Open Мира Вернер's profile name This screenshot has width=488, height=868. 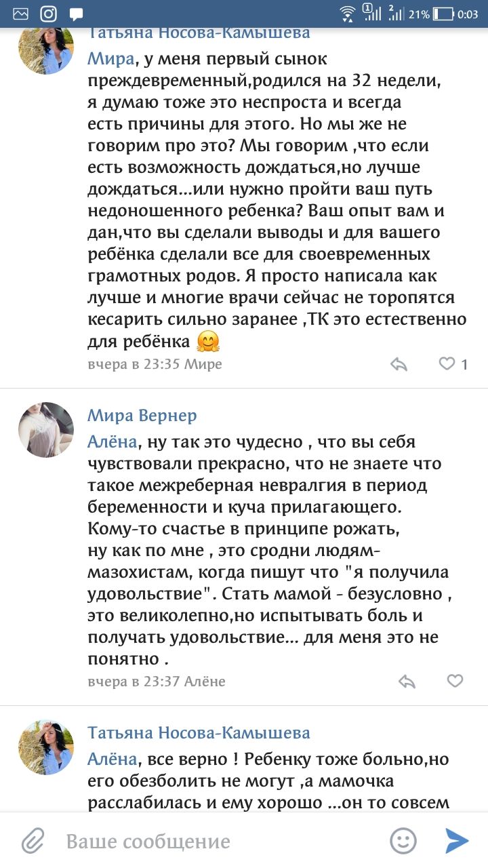tap(142, 415)
